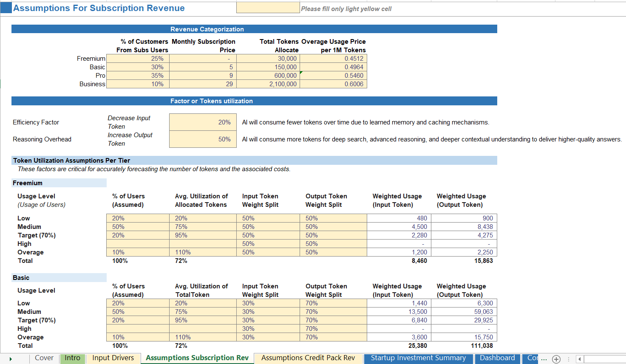Click the vertical dots beside the scrollbar
This screenshot has height=364, width=626.
tap(568, 359)
